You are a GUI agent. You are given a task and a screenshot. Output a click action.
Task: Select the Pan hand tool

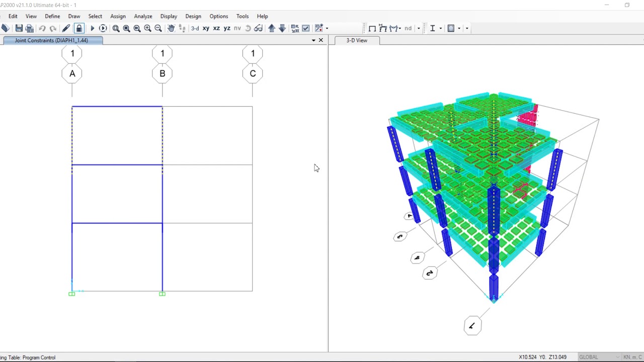(x=171, y=28)
